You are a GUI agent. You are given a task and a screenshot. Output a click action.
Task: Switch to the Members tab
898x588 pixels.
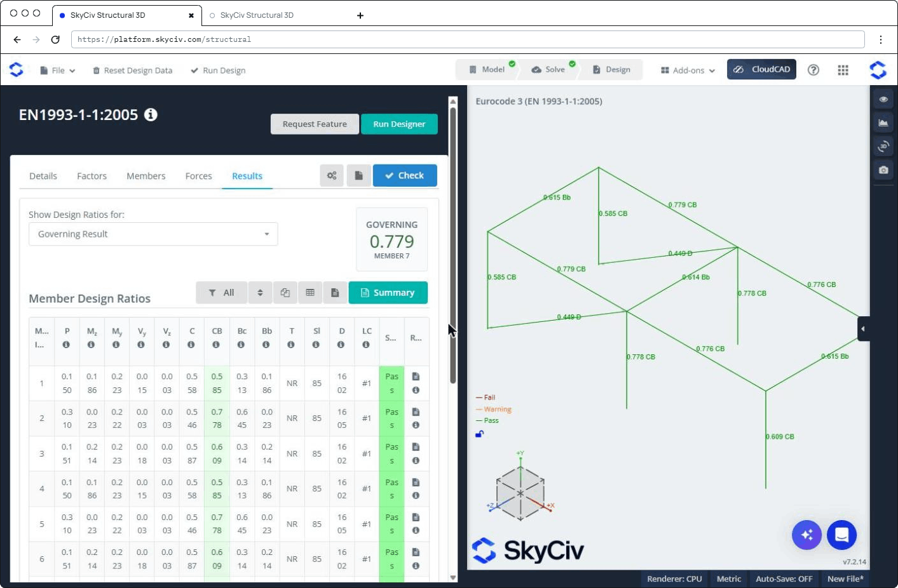point(146,176)
